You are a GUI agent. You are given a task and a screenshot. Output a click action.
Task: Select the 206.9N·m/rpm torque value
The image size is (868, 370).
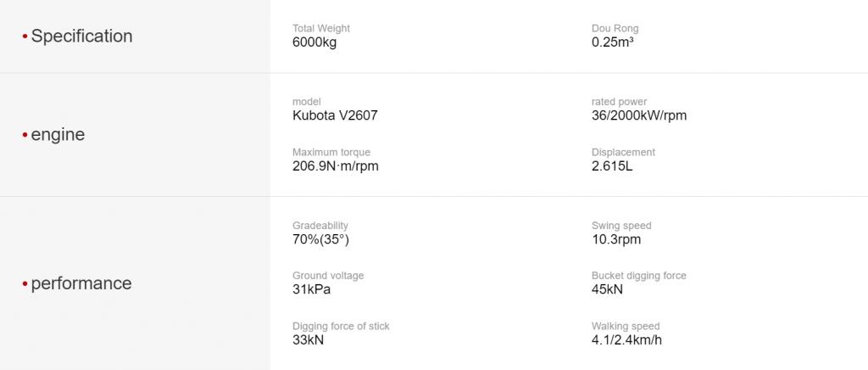(336, 165)
